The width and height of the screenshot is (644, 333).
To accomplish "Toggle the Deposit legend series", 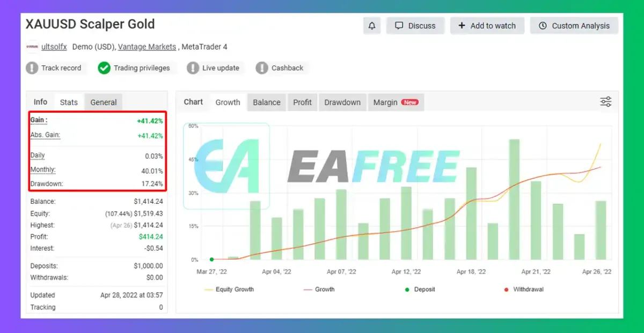I will coord(420,290).
